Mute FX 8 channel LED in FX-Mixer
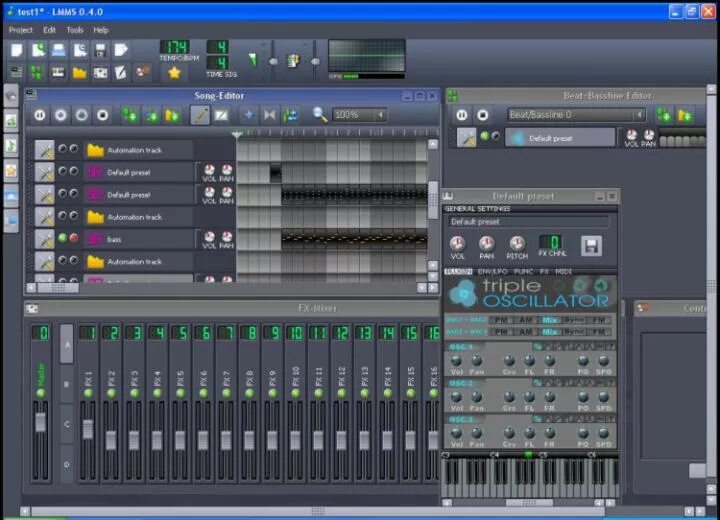Image resolution: width=720 pixels, height=520 pixels. click(x=249, y=393)
